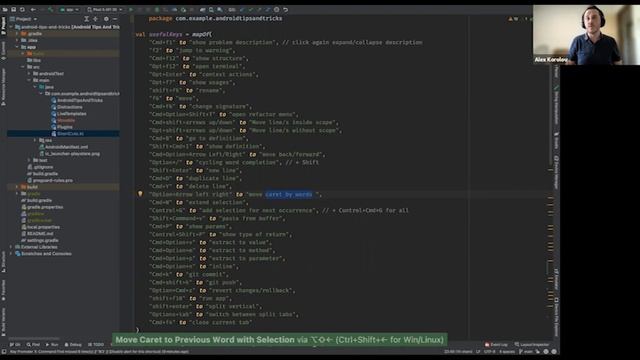640x360 pixels.
Task: Open the Event Log tab
Action: (x=496, y=345)
